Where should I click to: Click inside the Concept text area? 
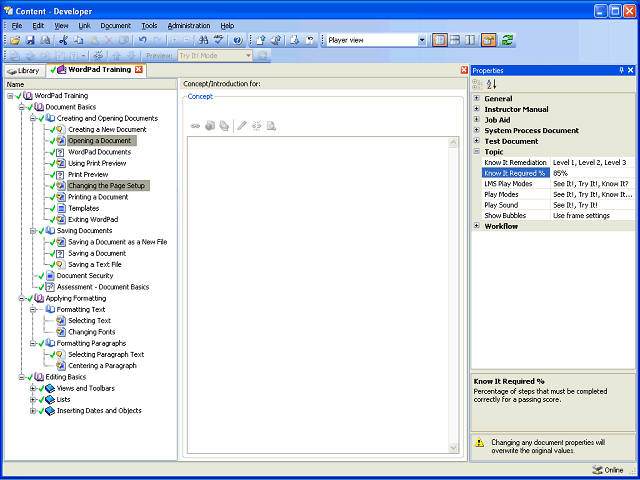click(x=318, y=295)
